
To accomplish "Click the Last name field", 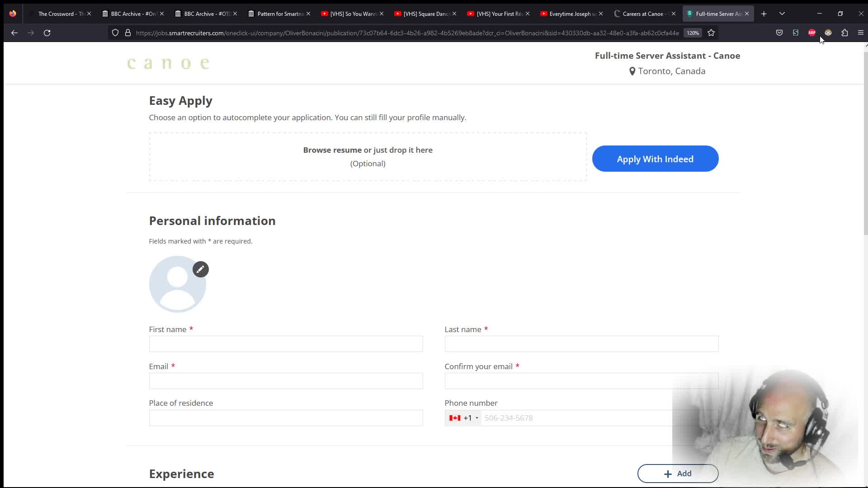I will (581, 344).
